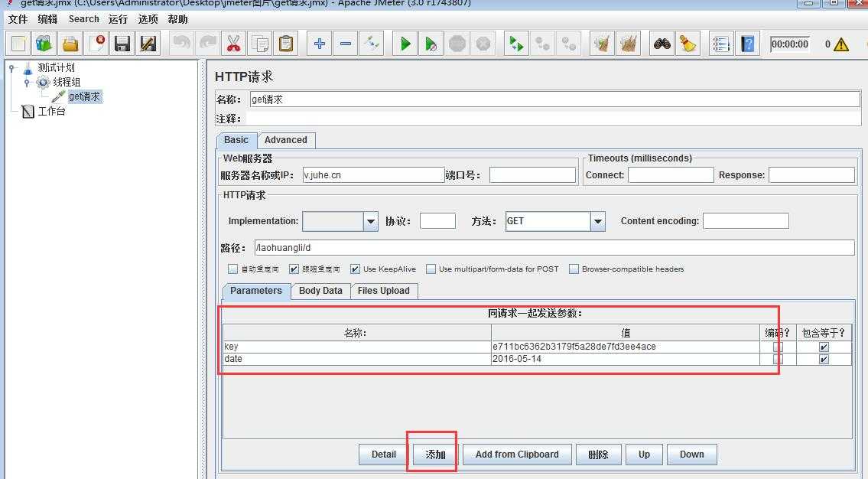Switch to the Files Upload tab
The width and height of the screenshot is (868, 479).
384,291
